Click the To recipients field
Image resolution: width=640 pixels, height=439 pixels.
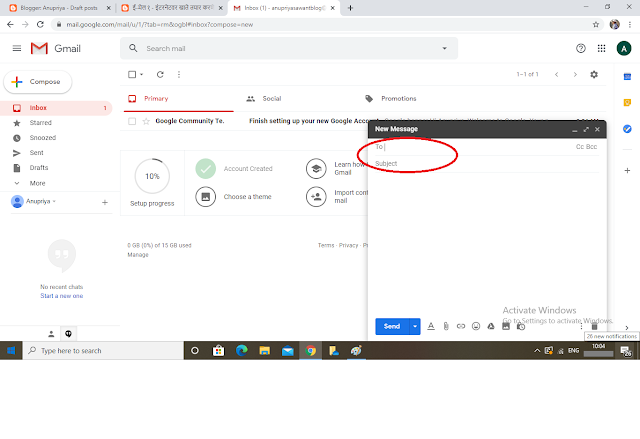pos(473,147)
